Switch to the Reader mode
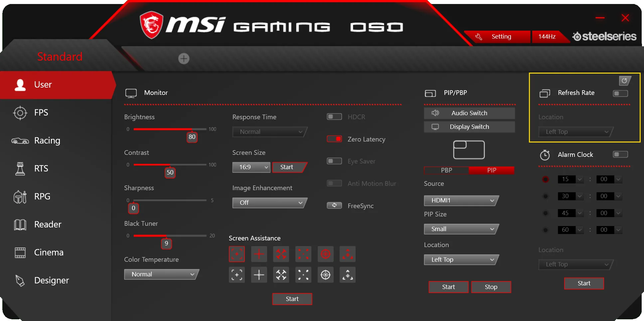Image resolution: width=644 pixels, height=321 pixels. (x=56, y=224)
